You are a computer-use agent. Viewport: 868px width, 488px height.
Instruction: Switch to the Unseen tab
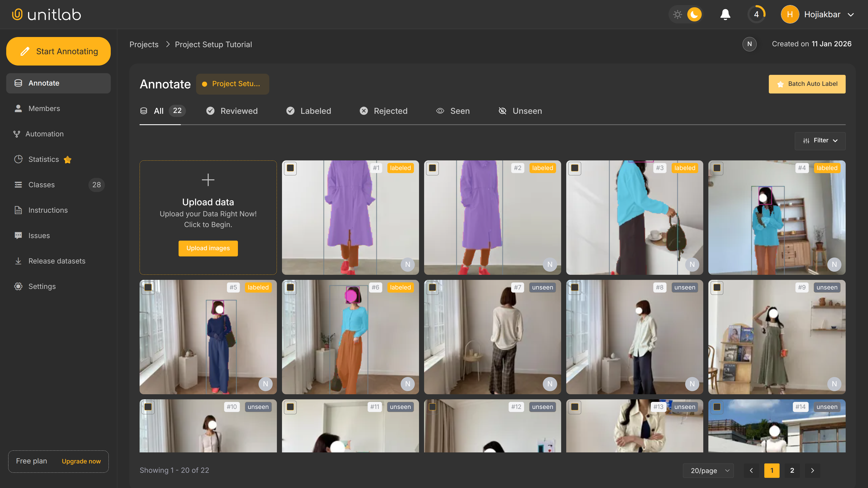(x=520, y=111)
